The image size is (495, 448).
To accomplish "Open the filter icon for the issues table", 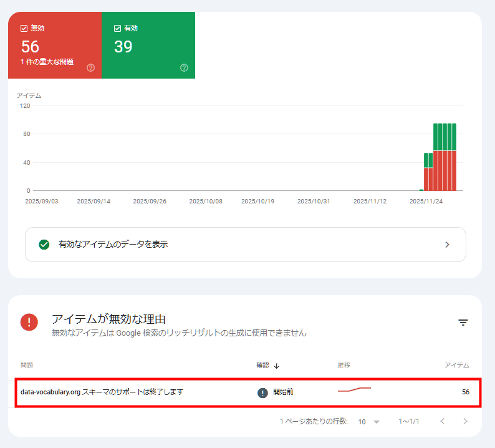I will pyautogui.click(x=463, y=323).
